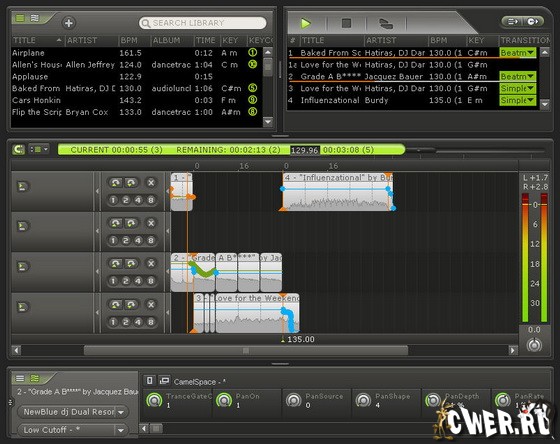Expand the first track header collapse arrow

97,191
